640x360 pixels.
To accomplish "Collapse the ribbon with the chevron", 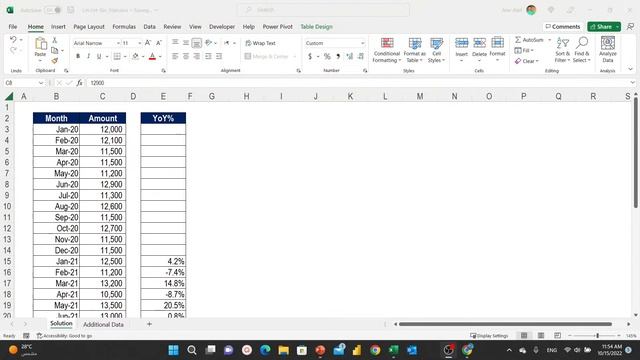I will [630, 69].
